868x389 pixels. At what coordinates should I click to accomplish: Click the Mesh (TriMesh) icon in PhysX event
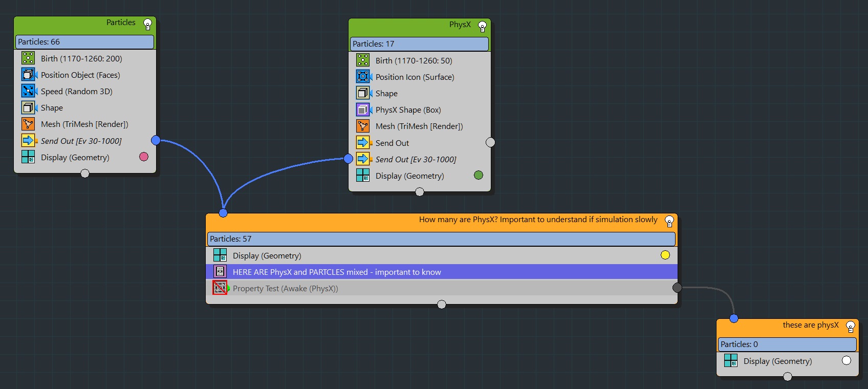pyautogui.click(x=363, y=126)
